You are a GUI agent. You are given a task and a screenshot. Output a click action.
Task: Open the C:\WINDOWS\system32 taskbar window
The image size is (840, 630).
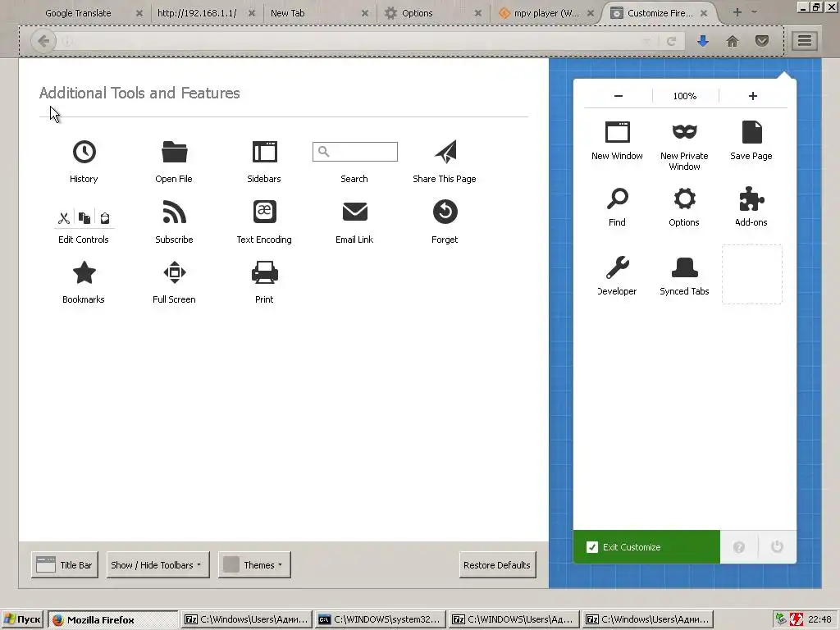(x=380, y=620)
